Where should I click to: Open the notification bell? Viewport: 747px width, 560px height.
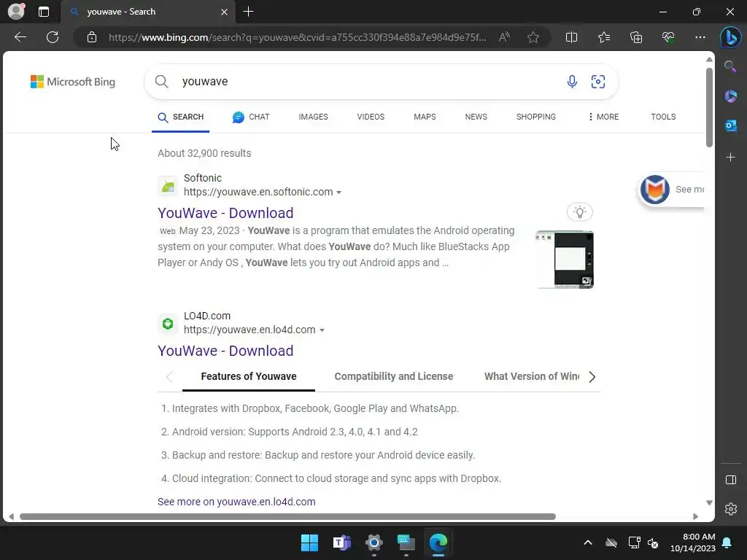point(727,542)
